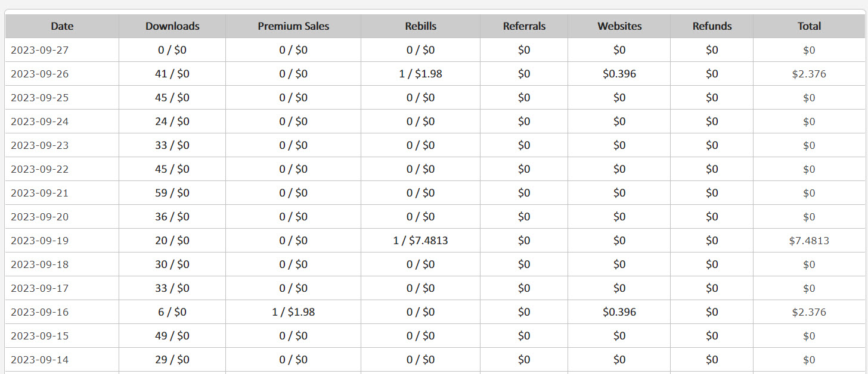Image resolution: width=868 pixels, height=374 pixels.
Task: Click the Total column header
Action: tap(809, 26)
